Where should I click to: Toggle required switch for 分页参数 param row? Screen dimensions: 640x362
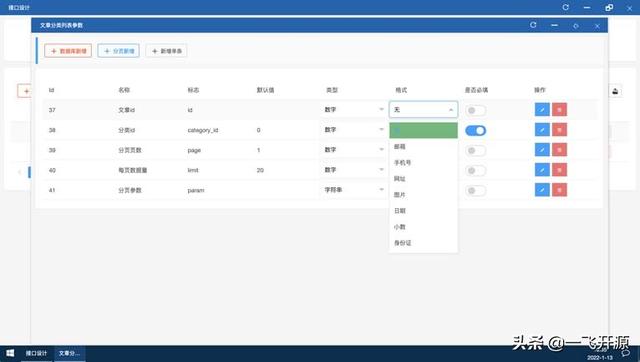click(476, 191)
